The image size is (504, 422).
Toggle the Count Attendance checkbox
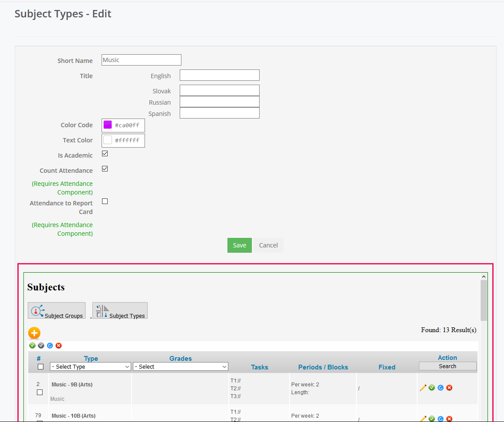[105, 169]
